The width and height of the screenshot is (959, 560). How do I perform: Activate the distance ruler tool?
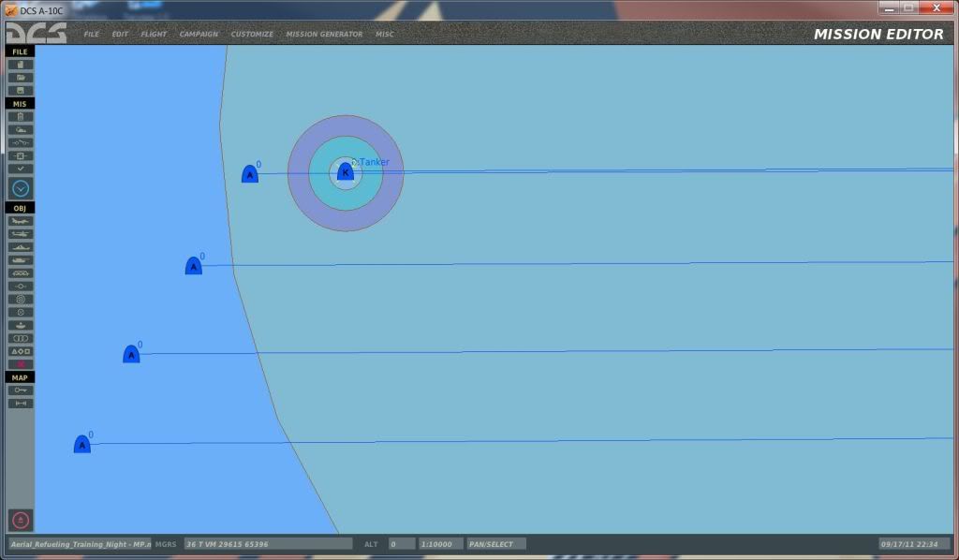click(x=21, y=404)
